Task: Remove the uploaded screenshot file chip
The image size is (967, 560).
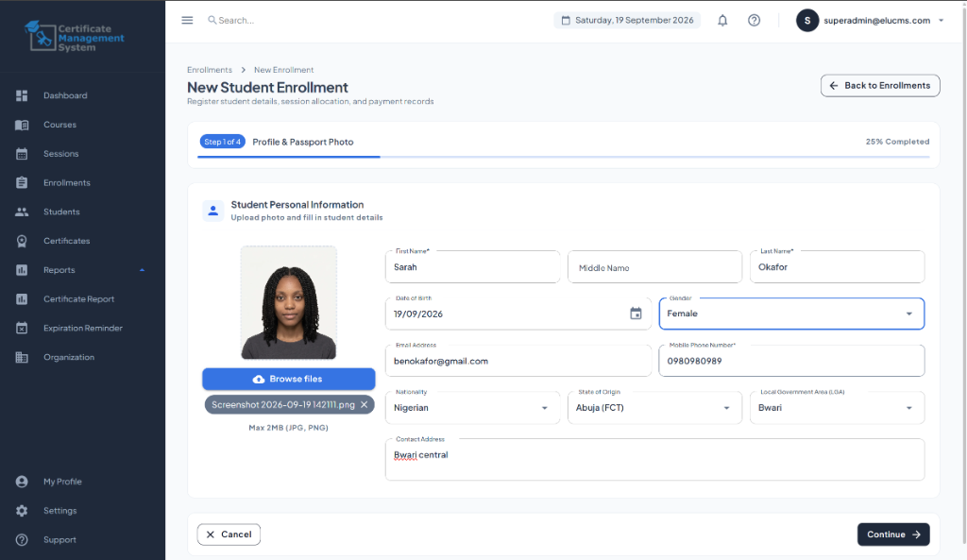Action: point(364,404)
